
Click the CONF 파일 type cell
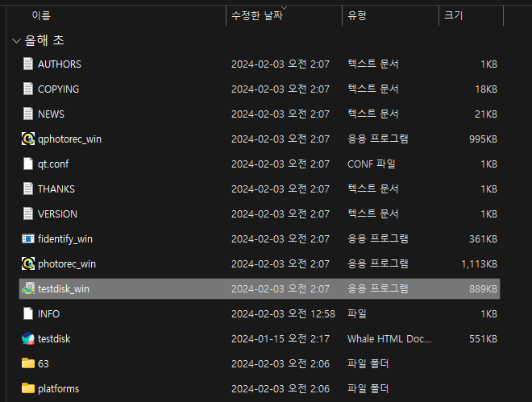[x=371, y=164]
